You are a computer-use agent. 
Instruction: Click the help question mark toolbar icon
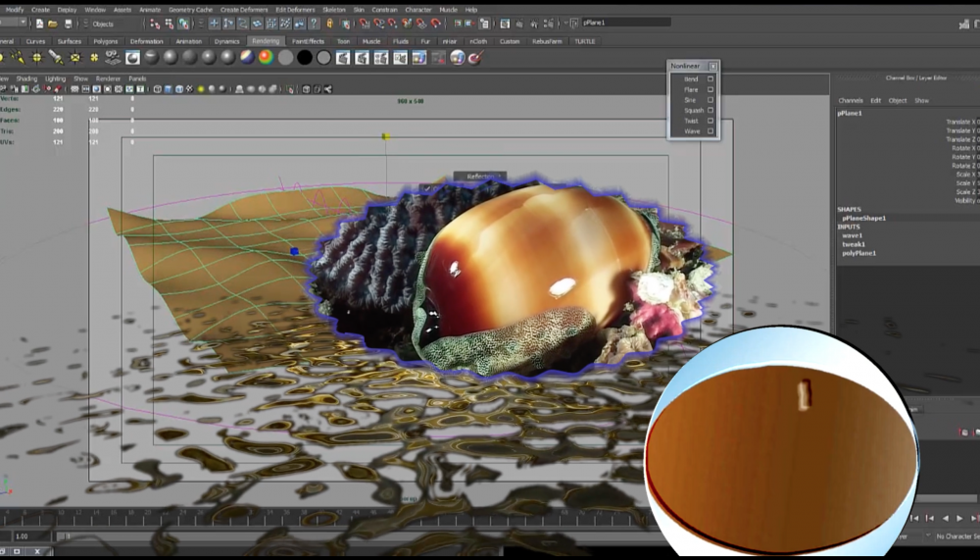pyautogui.click(x=315, y=24)
